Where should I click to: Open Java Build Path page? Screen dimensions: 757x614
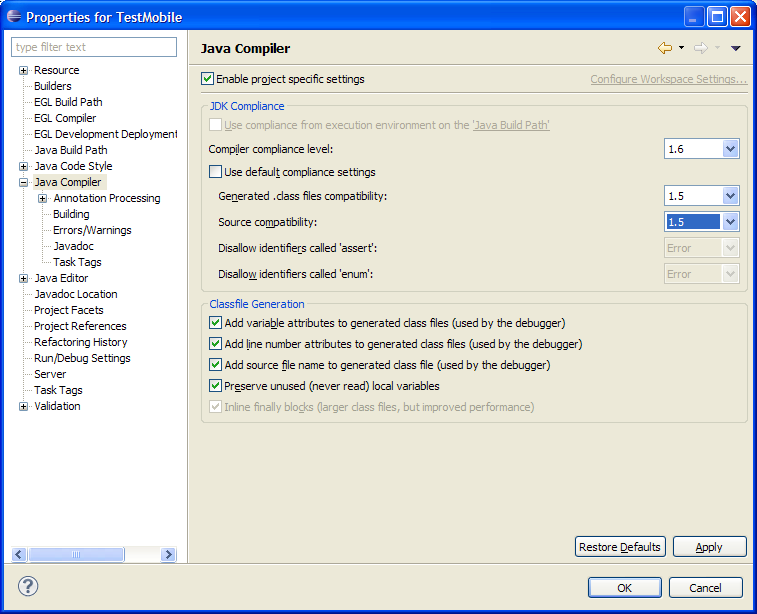(x=70, y=150)
